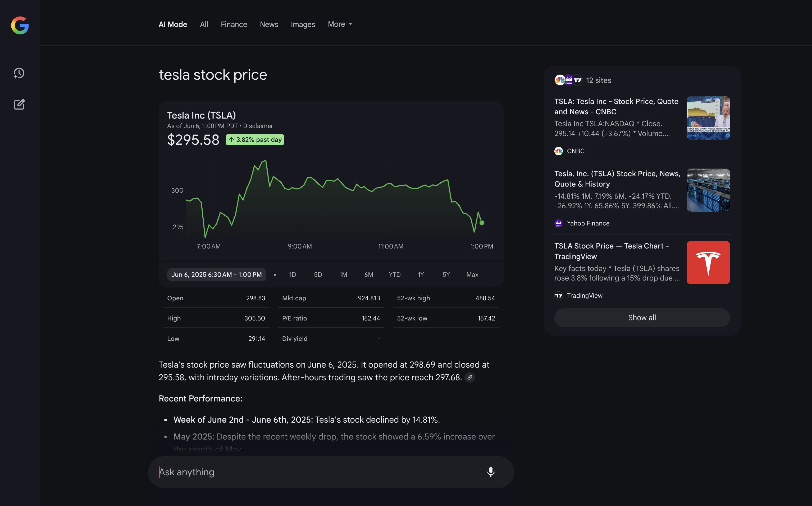
Task: Click the TradingView favicon icon
Action: click(559, 296)
